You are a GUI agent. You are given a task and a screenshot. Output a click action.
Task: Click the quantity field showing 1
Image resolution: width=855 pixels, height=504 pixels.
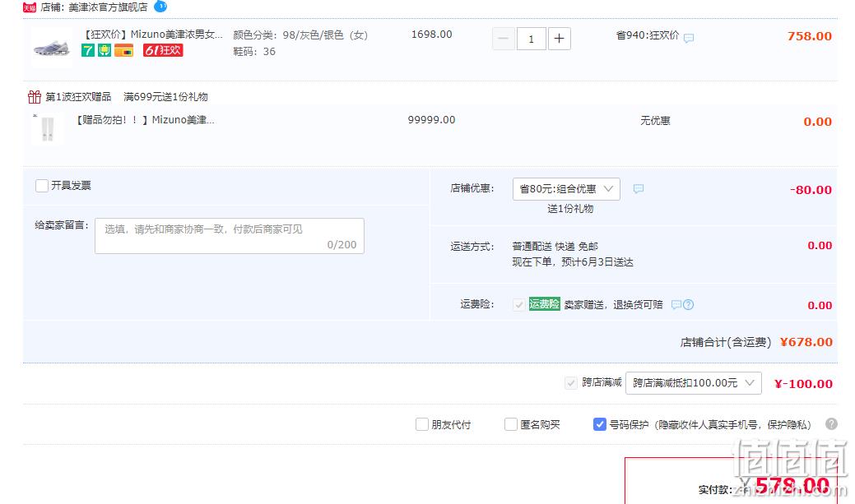(531, 39)
